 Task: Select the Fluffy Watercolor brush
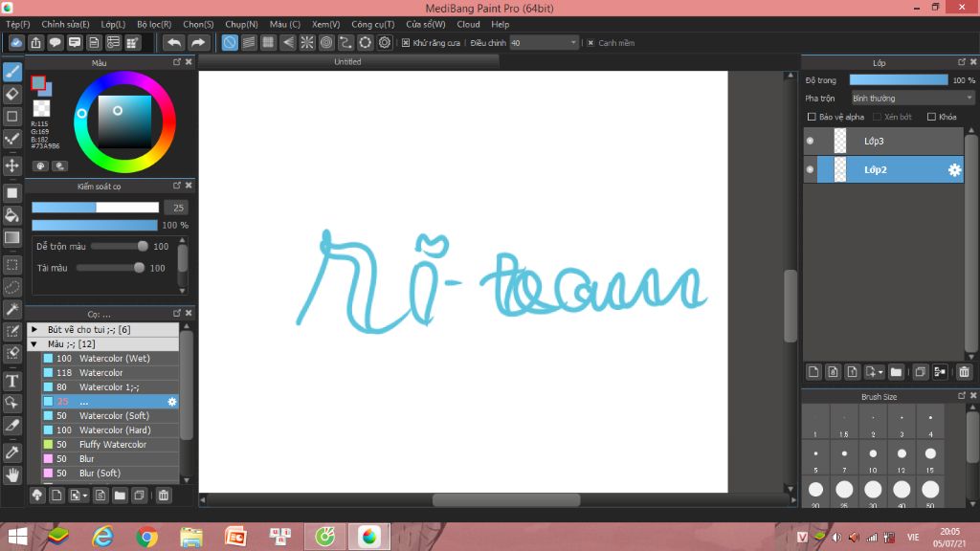110,445
